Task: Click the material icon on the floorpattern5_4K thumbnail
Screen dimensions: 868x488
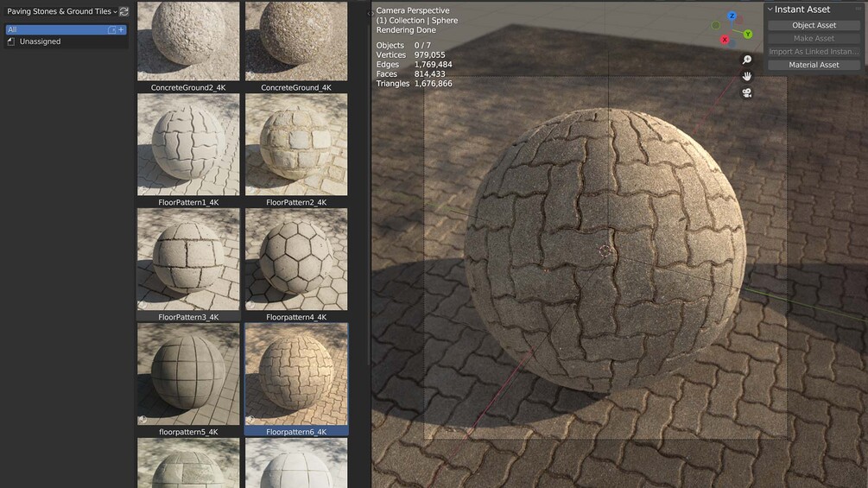Action: (x=143, y=420)
